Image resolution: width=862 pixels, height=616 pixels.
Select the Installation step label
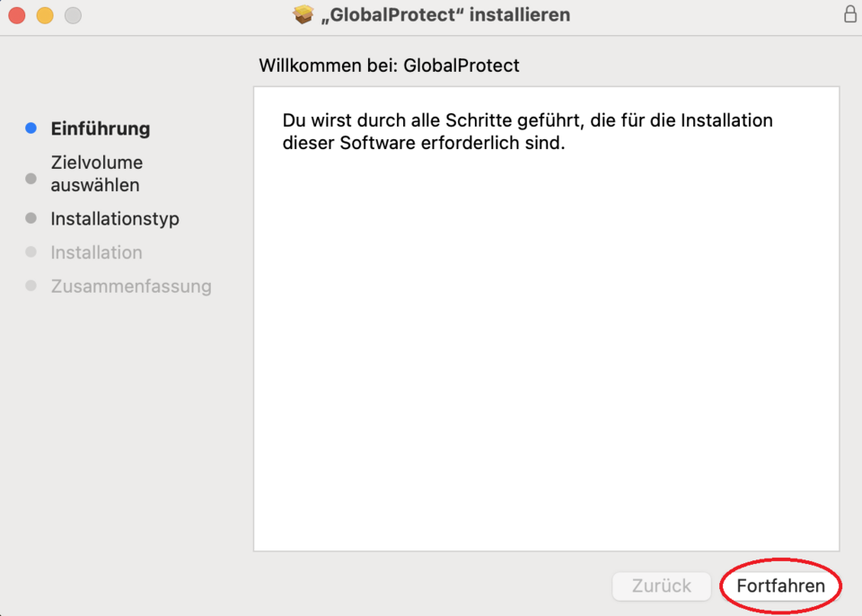[x=96, y=252]
